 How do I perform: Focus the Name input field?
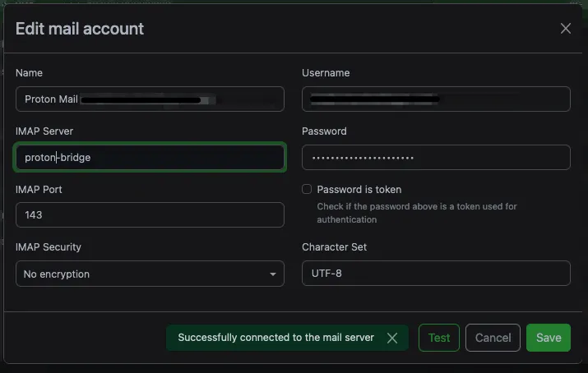(150, 99)
